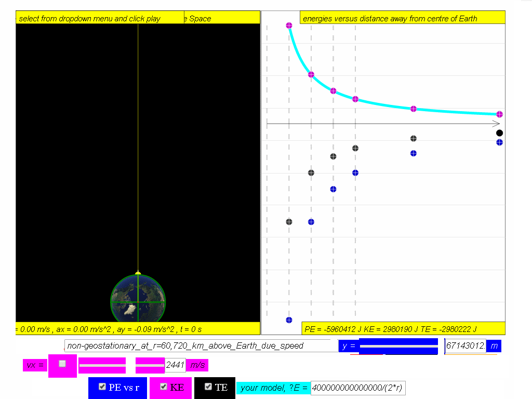532x399 pixels.
Task: Click the velocity and acceleration status readout
Action: pyautogui.click(x=138, y=329)
